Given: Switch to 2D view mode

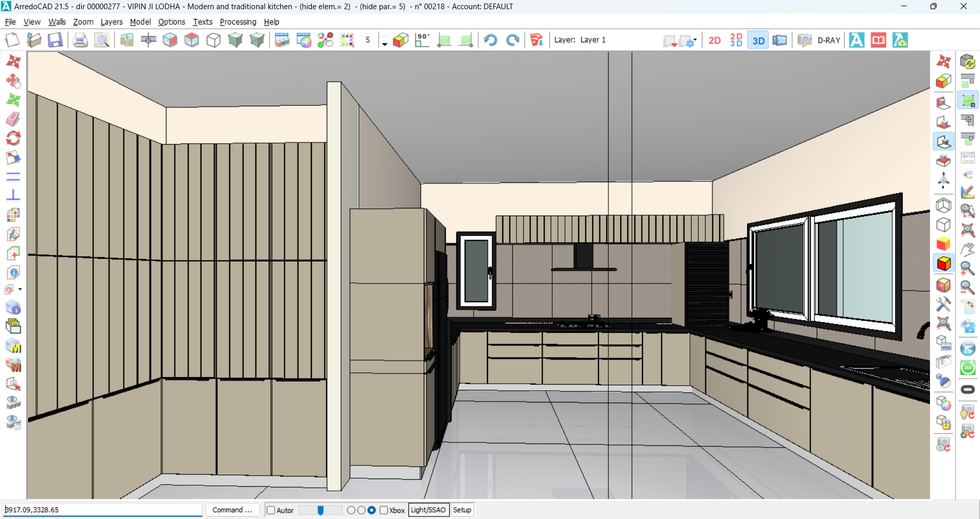Looking at the screenshot, I should (x=714, y=40).
